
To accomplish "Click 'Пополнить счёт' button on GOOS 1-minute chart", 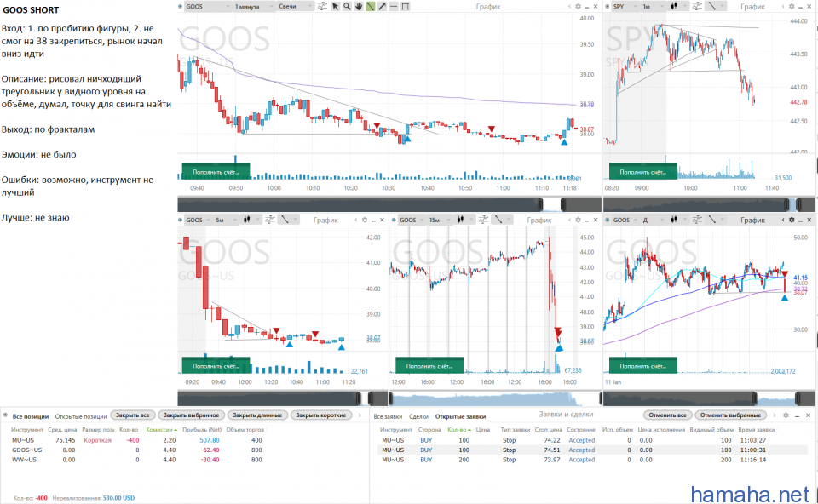I will click(x=216, y=171).
